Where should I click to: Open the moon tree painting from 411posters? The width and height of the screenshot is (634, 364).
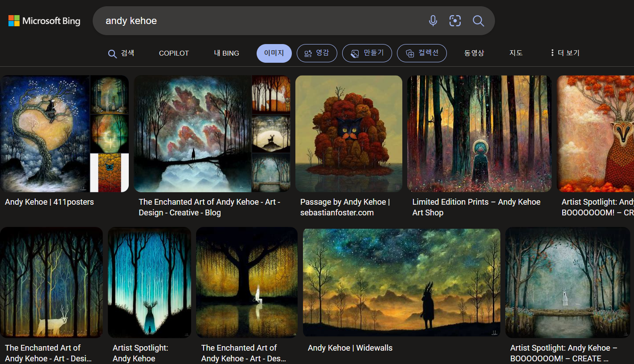click(x=45, y=133)
